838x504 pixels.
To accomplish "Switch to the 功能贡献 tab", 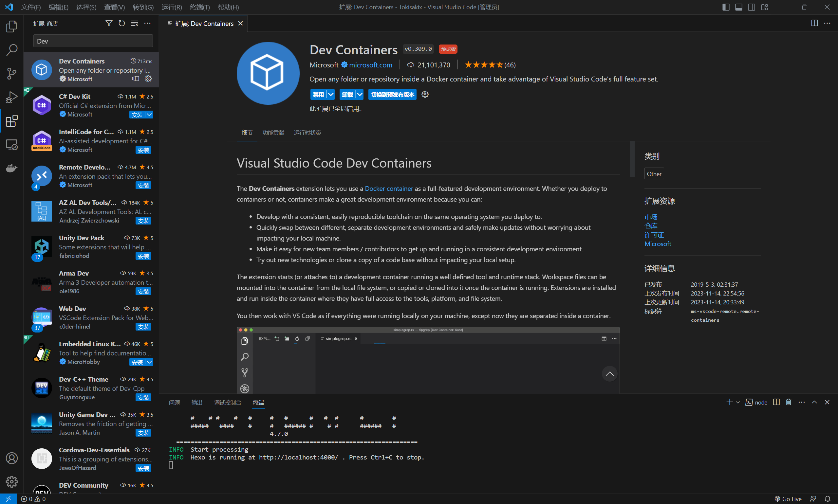I will click(x=273, y=133).
